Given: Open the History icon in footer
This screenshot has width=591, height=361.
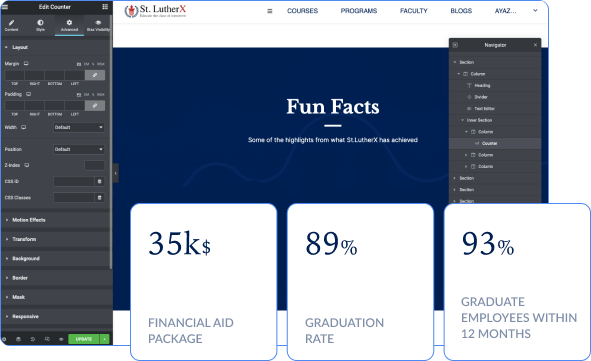Looking at the screenshot, I should click(x=33, y=339).
